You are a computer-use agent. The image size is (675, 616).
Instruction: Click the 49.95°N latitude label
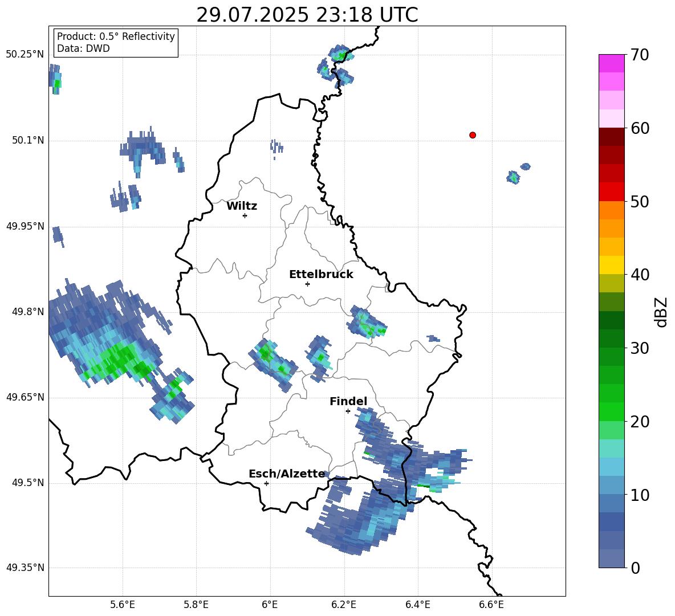25,226
